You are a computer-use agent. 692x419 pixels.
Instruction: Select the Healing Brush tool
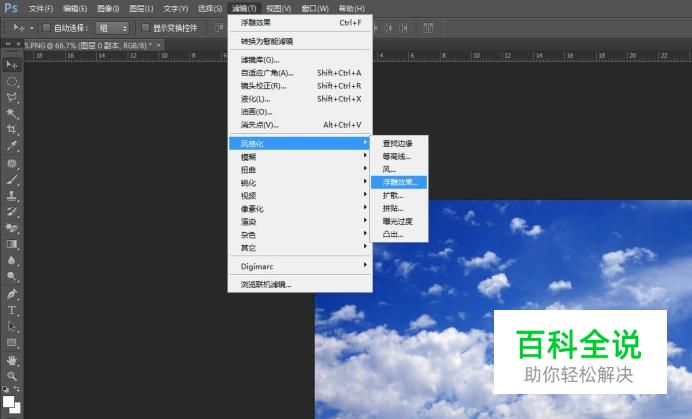click(11, 163)
